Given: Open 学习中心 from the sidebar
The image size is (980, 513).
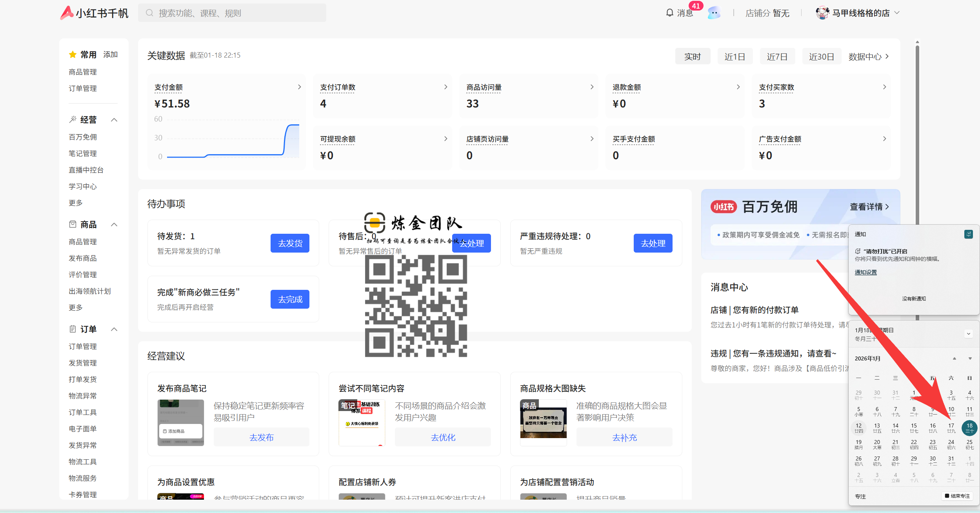Looking at the screenshot, I should [x=82, y=186].
